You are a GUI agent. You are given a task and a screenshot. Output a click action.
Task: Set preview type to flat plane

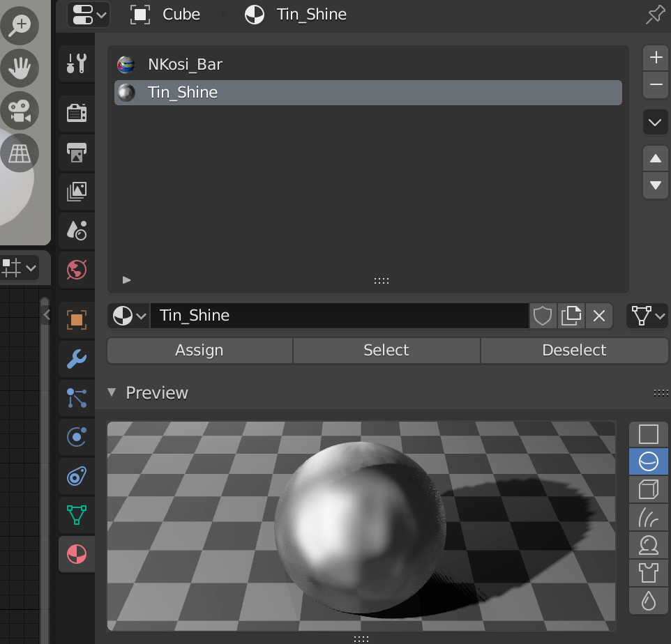pyautogui.click(x=648, y=434)
